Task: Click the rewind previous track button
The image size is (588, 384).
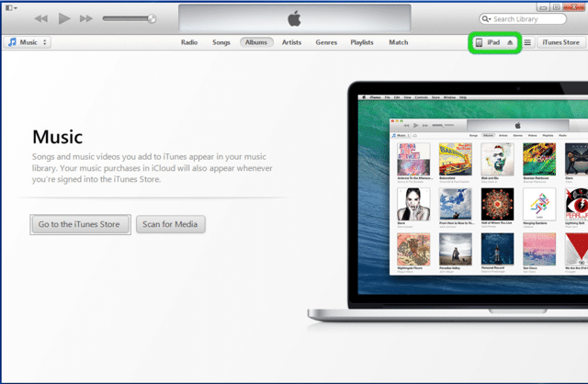Action: tap(41, 18)
